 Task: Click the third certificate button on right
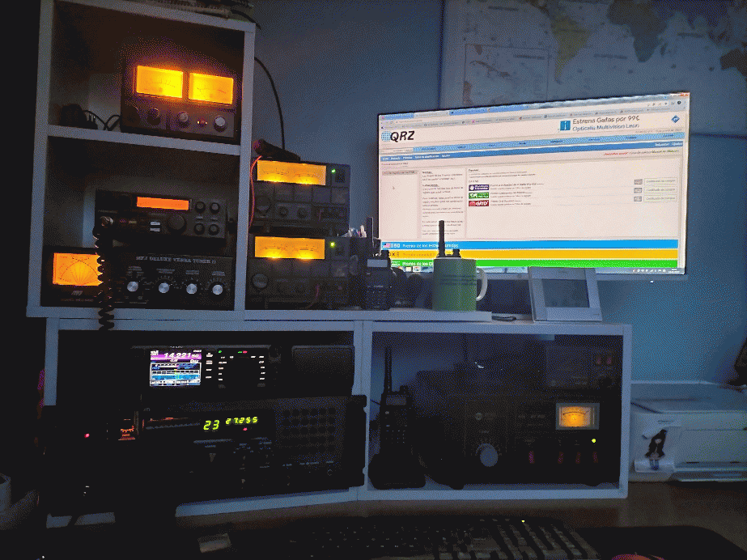coord(660,199)
